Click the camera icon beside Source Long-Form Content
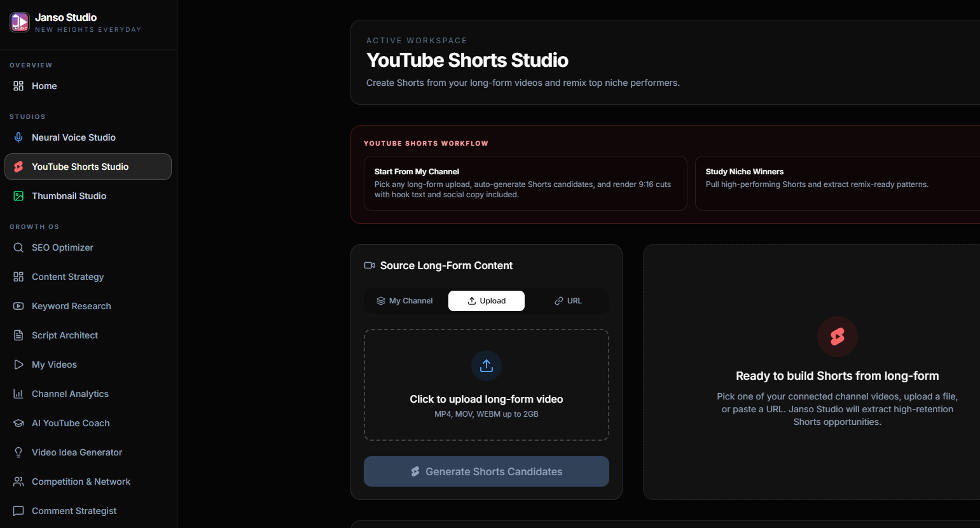Viewport: 980px width, 528px height. point(369,265)
